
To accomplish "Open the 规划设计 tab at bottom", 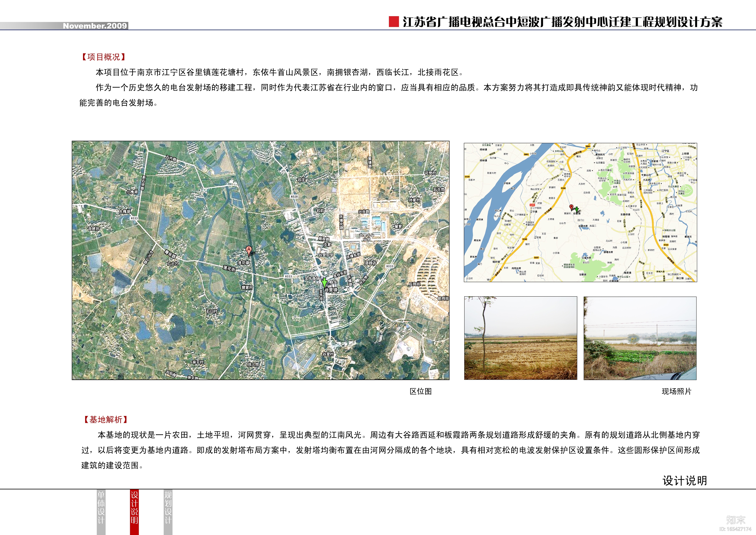I will (168, 512).
